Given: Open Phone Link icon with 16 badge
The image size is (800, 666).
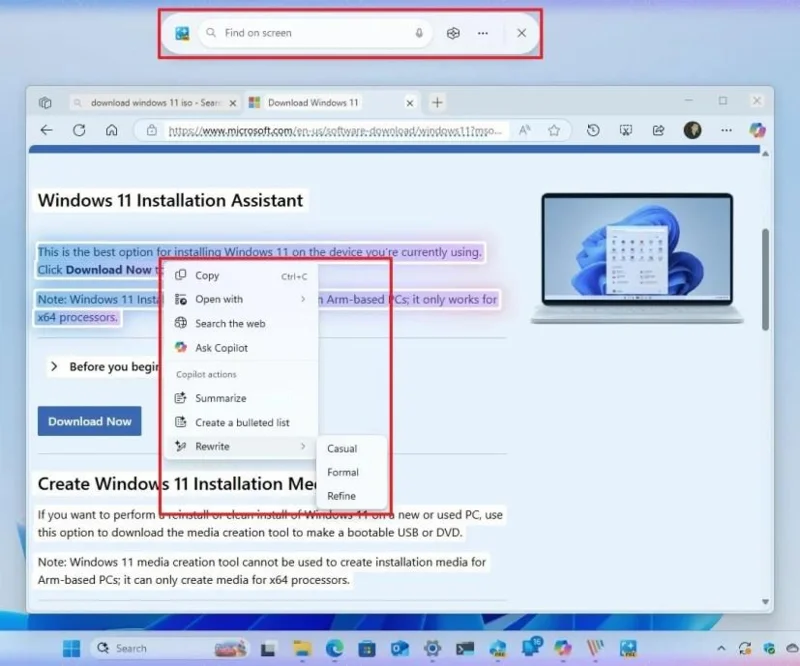Looking at the screenshot, I should point(531,647).
